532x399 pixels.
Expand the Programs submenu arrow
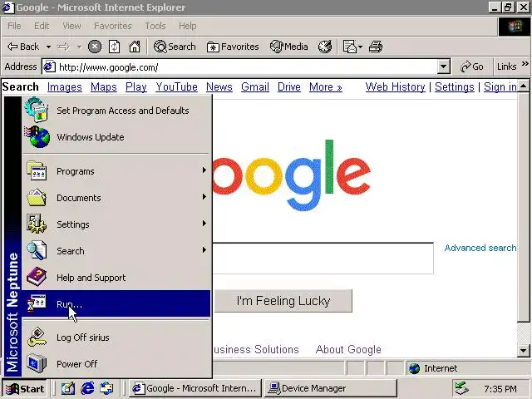point(204,170)
